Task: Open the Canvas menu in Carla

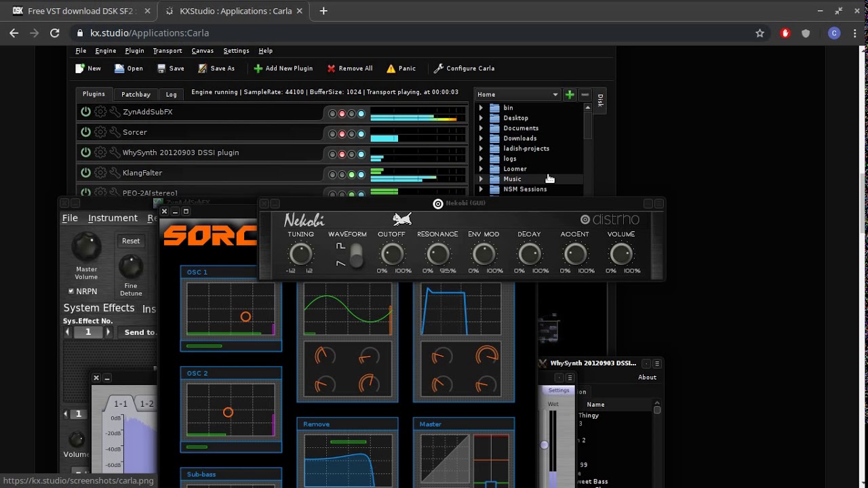Action: (x=202, y=51)
